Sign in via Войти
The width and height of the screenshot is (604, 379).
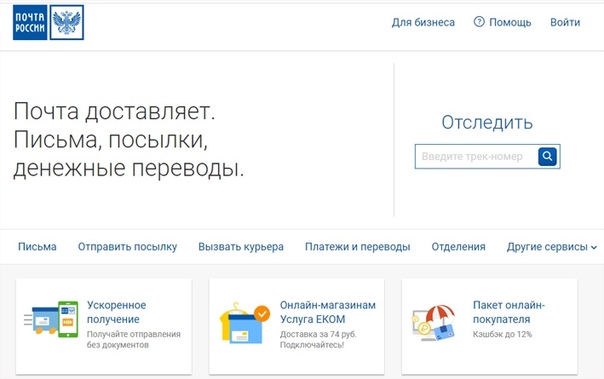click(565, 22)
